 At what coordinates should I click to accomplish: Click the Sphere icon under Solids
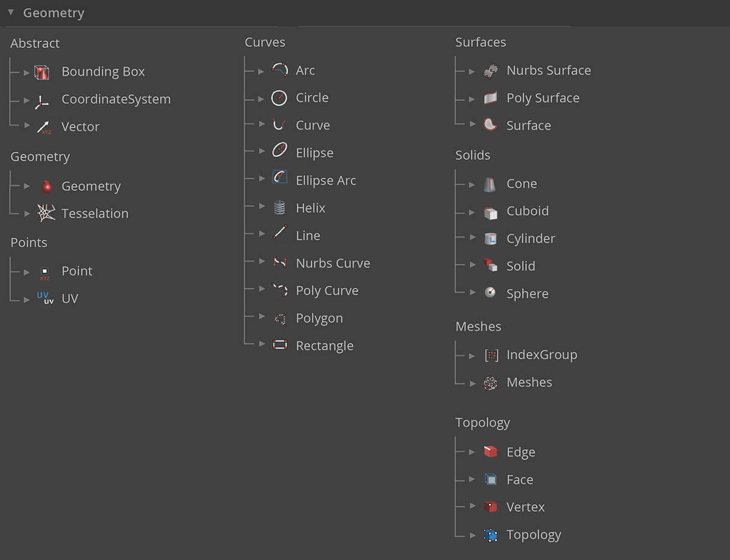coord(490,292)
